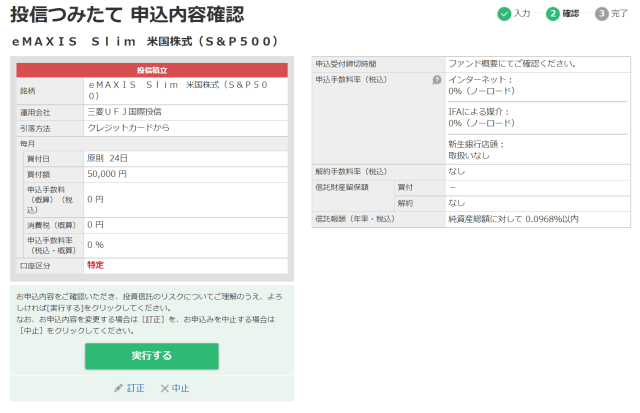
Task: Select the 新生銀行店頭： entry
Action: [476, 150]
